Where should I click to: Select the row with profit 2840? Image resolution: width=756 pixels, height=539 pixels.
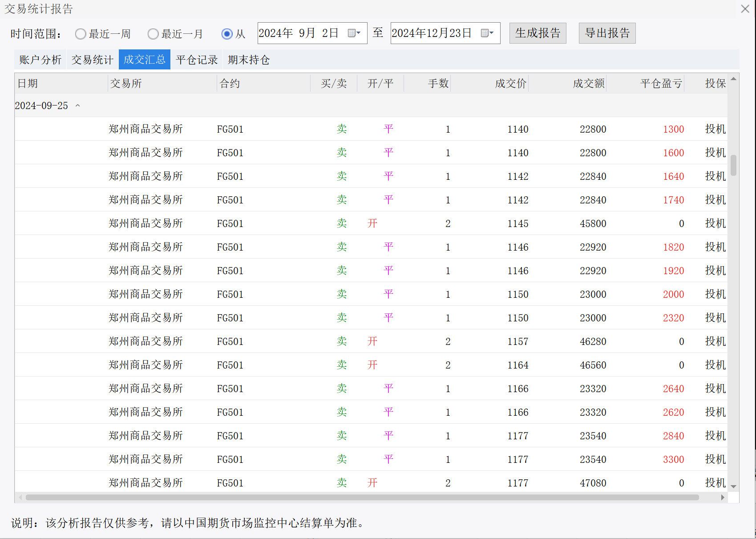click(371, 436)
